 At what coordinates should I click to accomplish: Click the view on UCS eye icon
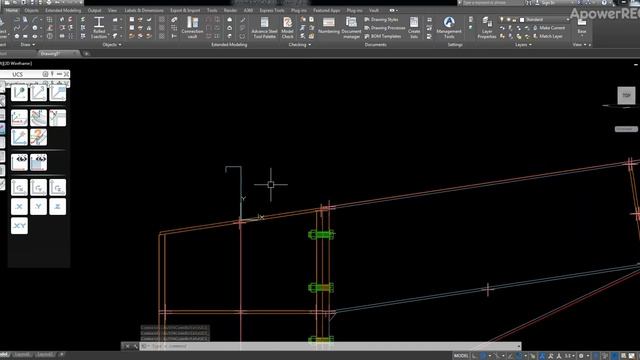(19, 162)
